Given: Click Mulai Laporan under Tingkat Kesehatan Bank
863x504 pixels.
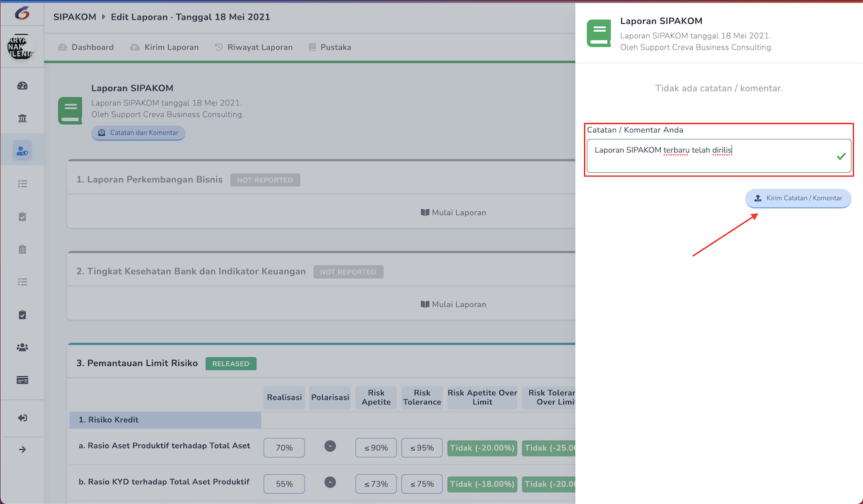Looking at the screenshot, I should (454, 304).
